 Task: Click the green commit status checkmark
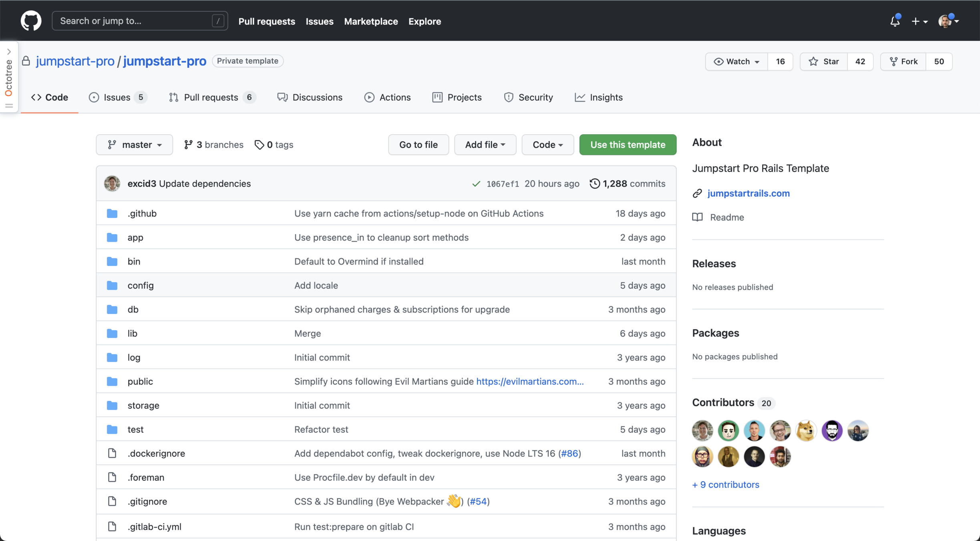476,184
